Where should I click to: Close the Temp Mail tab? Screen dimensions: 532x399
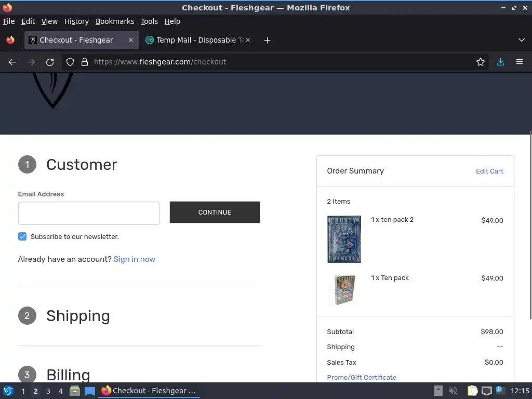tap(248, 40)
